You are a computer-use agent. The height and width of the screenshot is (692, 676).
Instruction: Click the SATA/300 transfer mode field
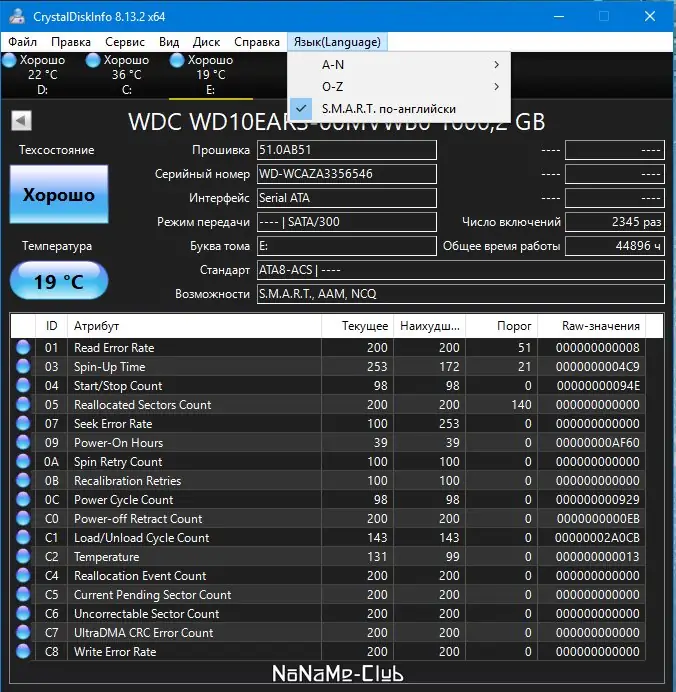tap(347, 222)
